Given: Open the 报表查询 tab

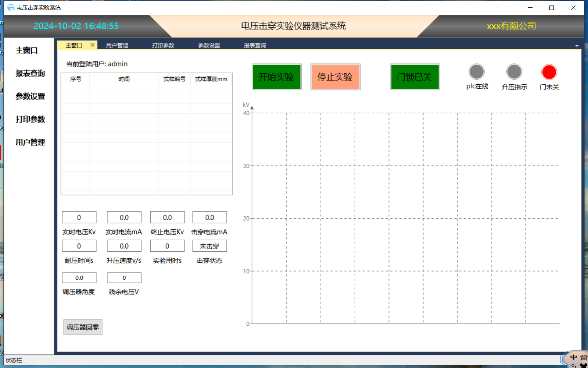Looking at the screenshot, I should (255, 45).
